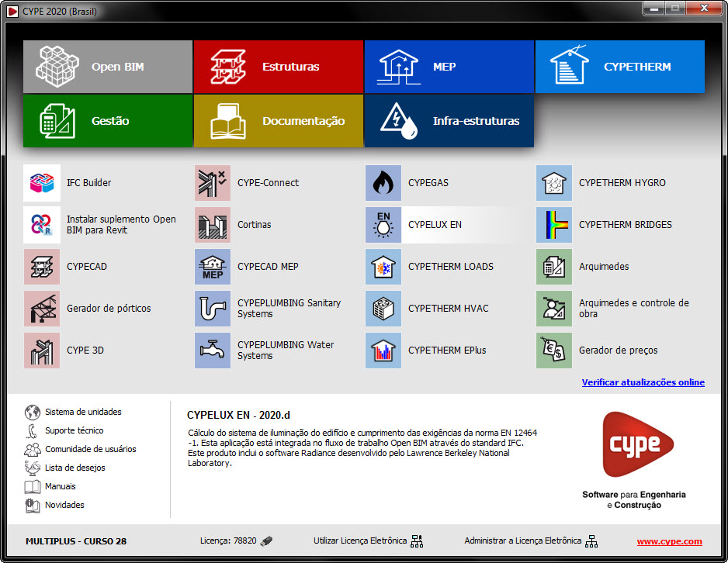Click the IFC Builder program label

(x=89, y=183)
